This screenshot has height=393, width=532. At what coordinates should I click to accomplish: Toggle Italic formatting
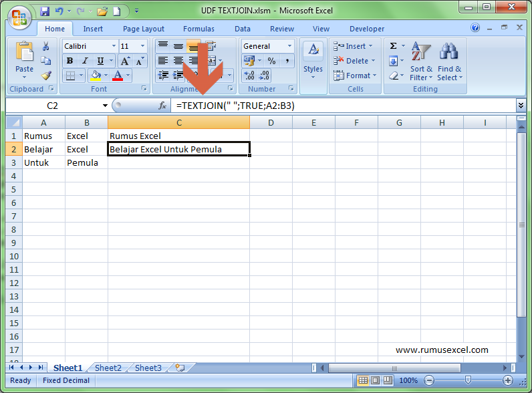pyautogui.click(x=85, y=61)
